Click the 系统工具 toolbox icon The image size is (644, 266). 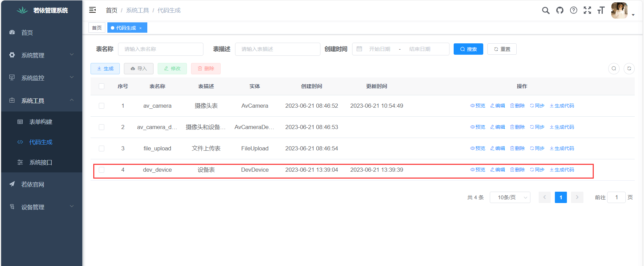tap(12, 100)
